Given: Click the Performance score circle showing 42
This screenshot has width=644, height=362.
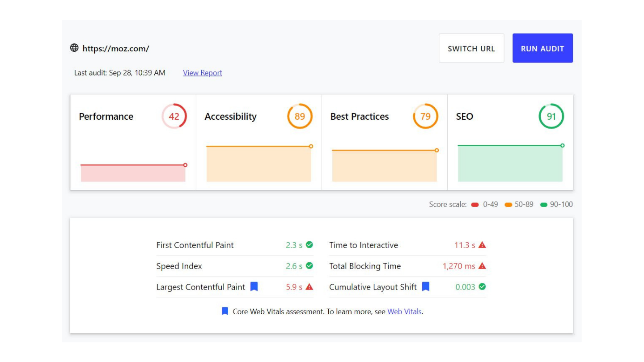Looking at the screenshot, I should [x=174, y=116].
